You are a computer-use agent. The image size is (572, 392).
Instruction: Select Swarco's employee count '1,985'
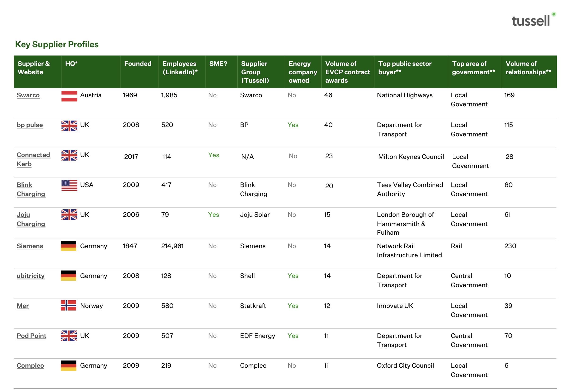pos(169,95)
